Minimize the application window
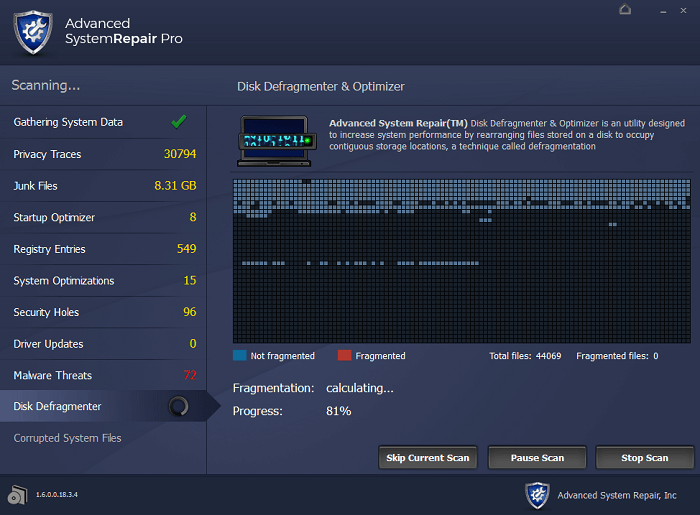This screenshot has height=515, width=700. (x=663, y=11)
